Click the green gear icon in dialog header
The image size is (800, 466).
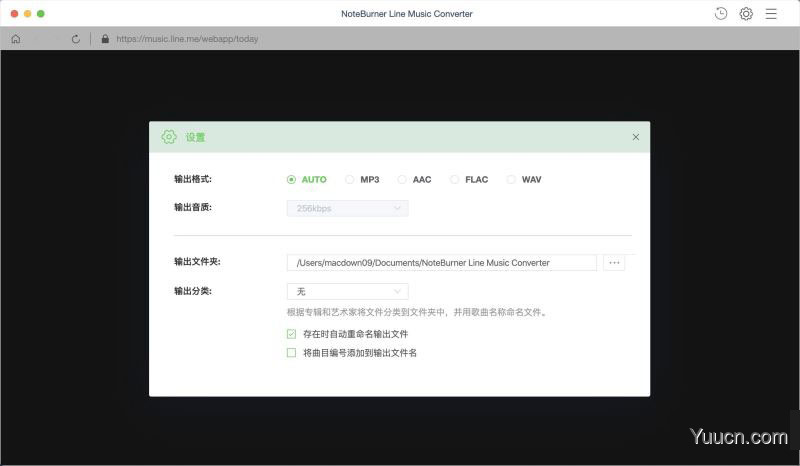click(x=169, y=137)
